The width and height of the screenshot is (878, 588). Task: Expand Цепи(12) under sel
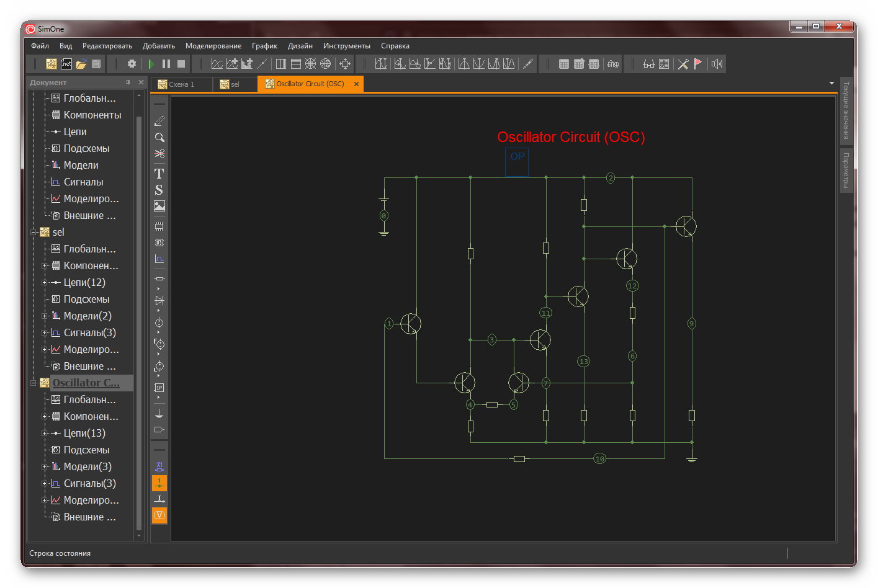tap(45, 283)
